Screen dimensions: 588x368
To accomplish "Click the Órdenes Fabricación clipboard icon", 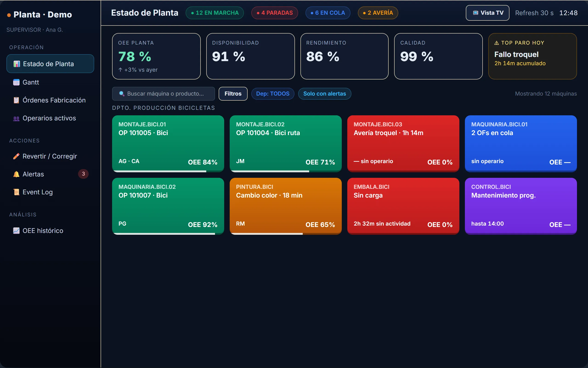I will coord(16,100).
